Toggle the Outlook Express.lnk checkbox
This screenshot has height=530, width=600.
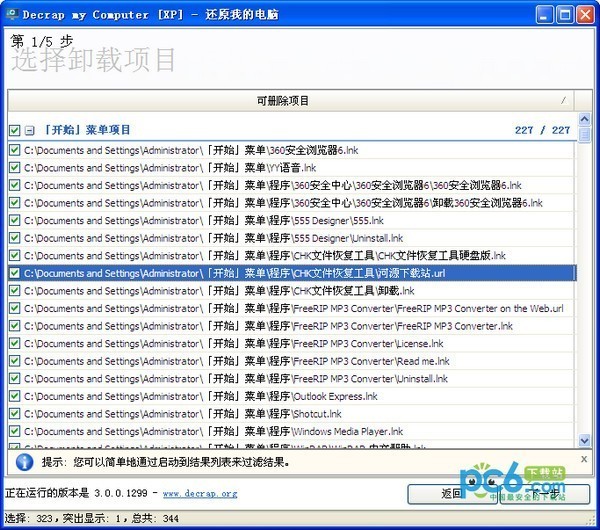(14, 396)
